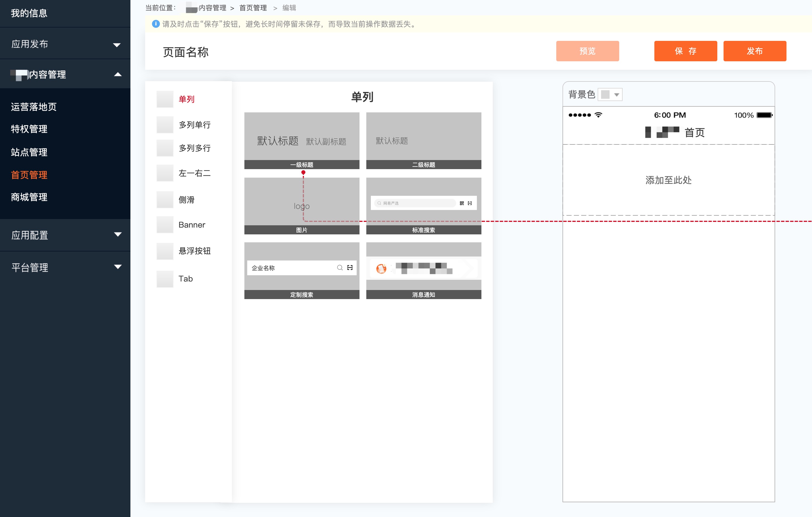
Task: Open 特权管理 menu item
Action: pos(29,129)
